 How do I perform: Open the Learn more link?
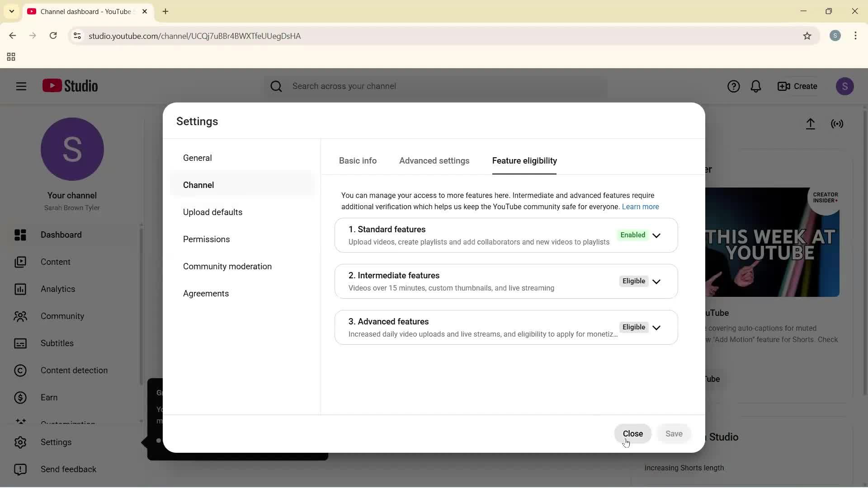point(640,207)
